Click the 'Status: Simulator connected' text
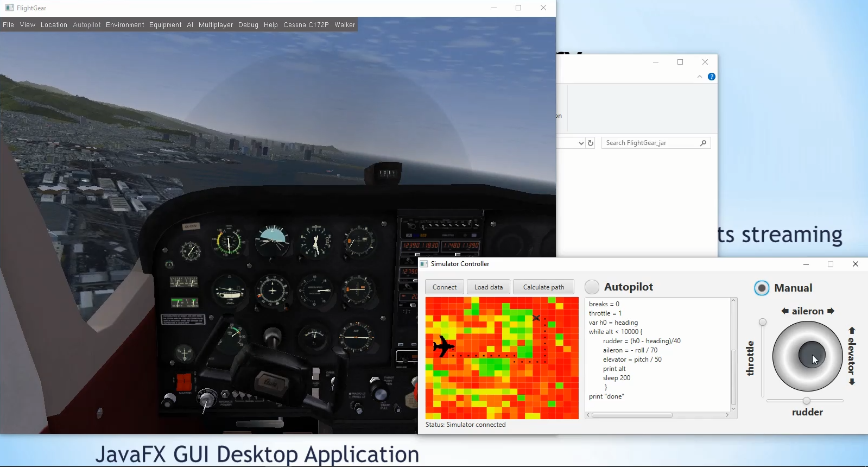This screenshot has height=467, width=868. click(466, 425)
